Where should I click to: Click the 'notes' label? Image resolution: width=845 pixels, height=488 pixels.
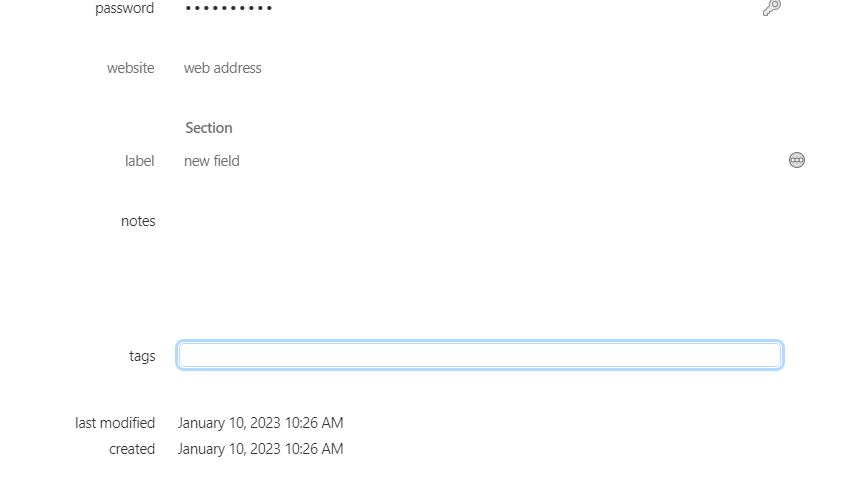[x=138, y=221]
